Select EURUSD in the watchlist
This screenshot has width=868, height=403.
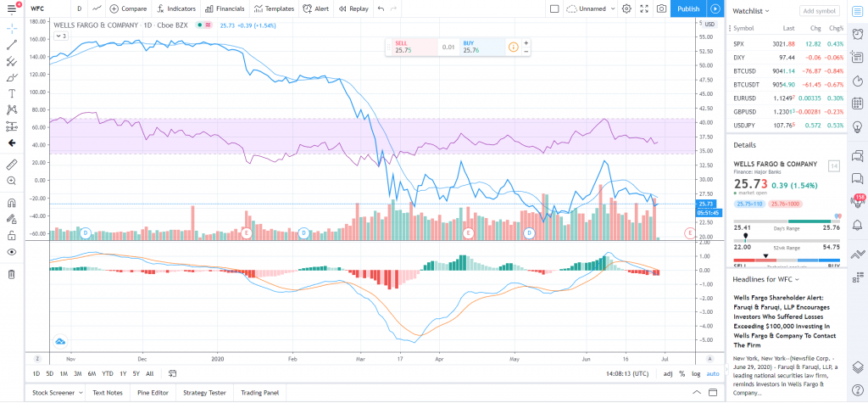point(786,98)
